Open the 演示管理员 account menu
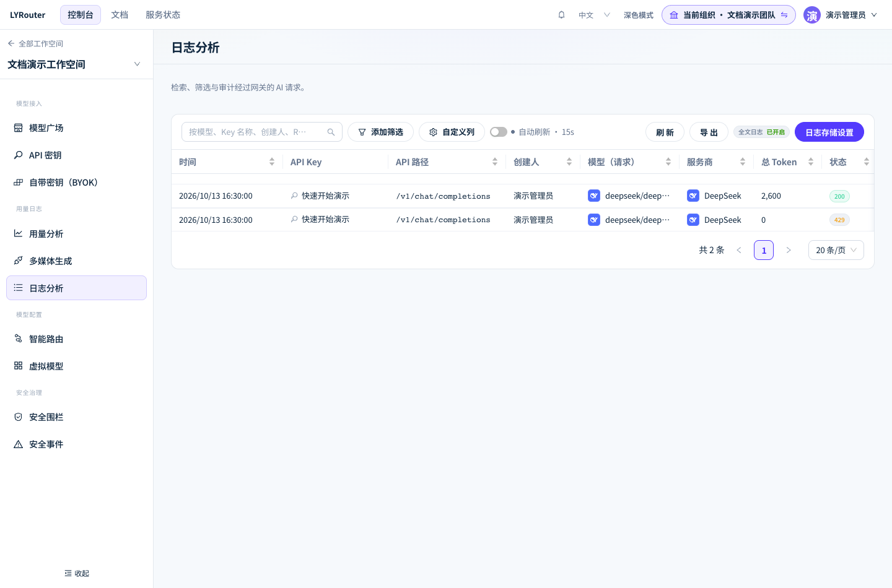Screen dimensions: 892x588 pos(841,15)
